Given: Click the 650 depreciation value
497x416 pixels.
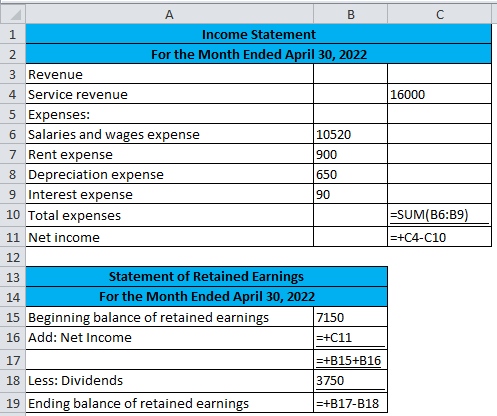Looking at the screenshot, I should coord(350,174).
